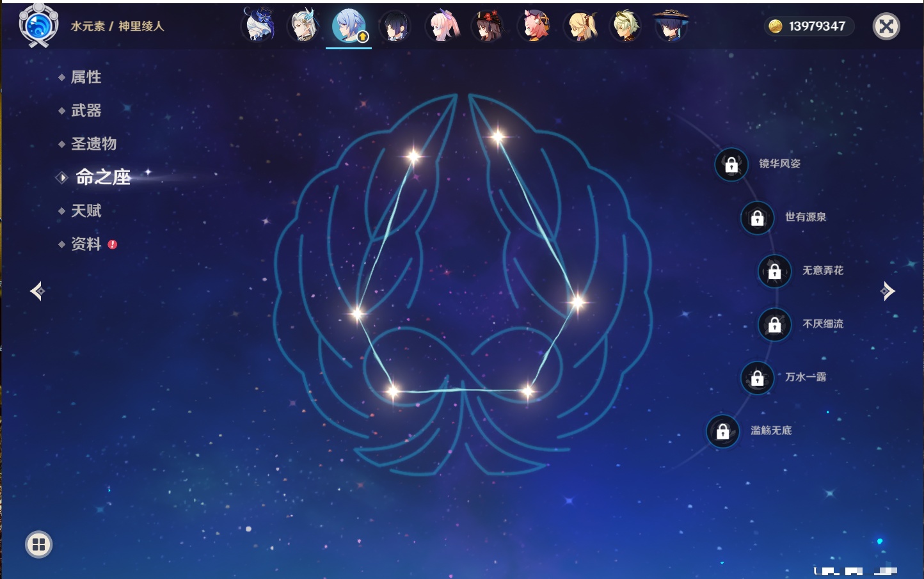The height and width of the screenshot is (579, 924).
Task: Switch to the Neuvillette character avatar
Action: pyautogui.click(x=303, y=26)
